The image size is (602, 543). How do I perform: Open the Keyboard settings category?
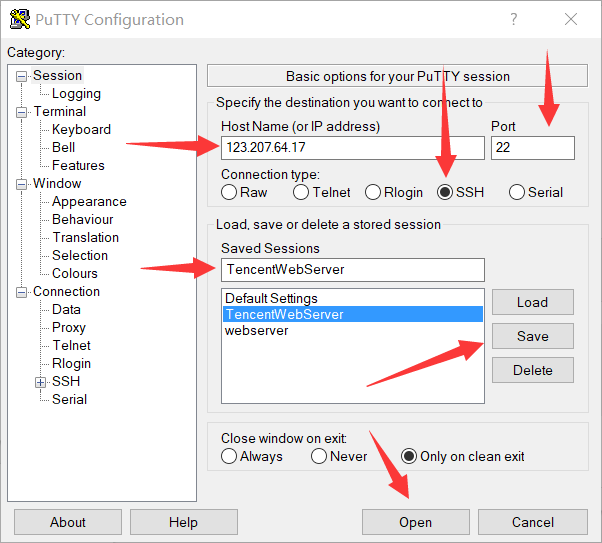[81, 129]
